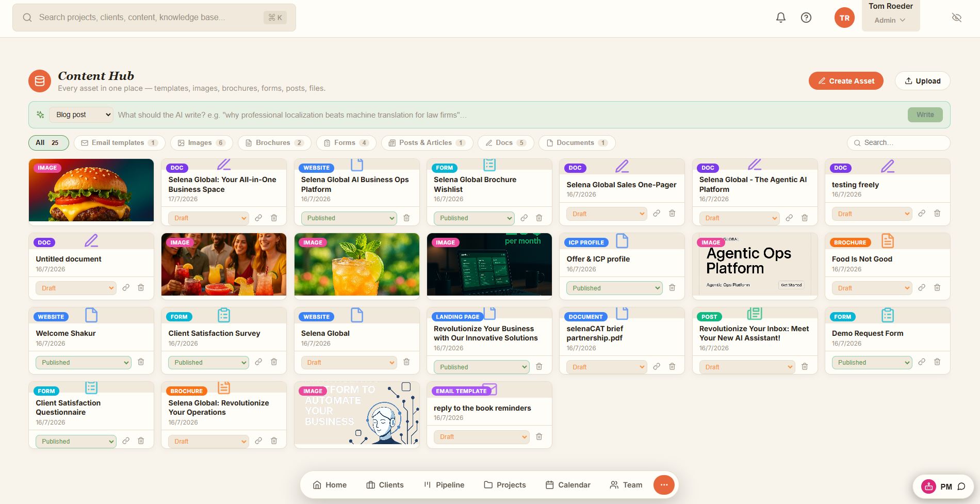980x504 pixels.
Task: Delete Selena Global AI Business Ops Platform
Action: [x=406, y=218]
